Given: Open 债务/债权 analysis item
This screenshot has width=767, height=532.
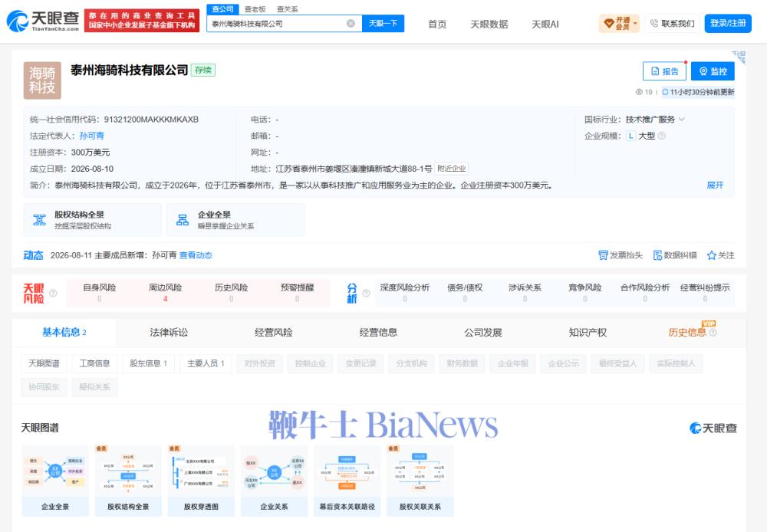Looking at the screenshot, I should point(465,293).
